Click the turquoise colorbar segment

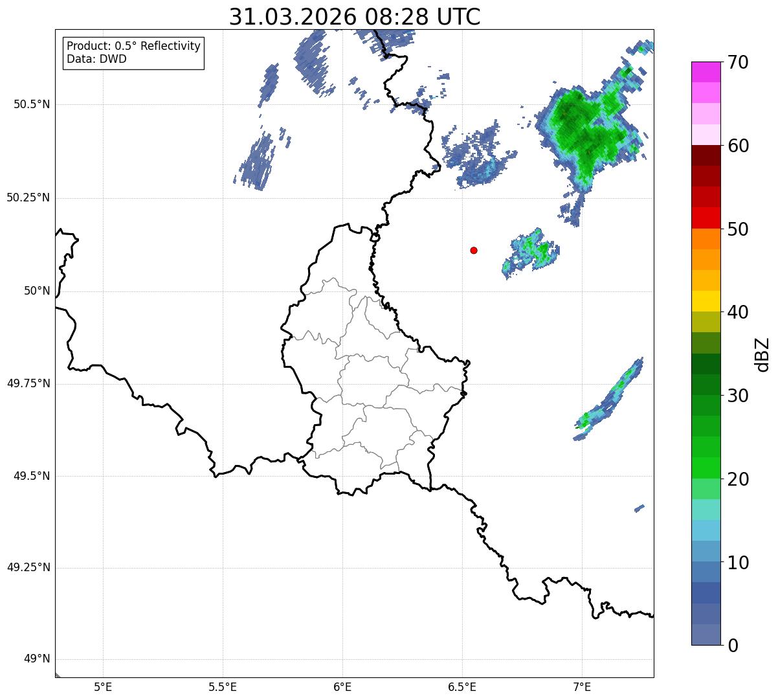(x=706, y=510)
